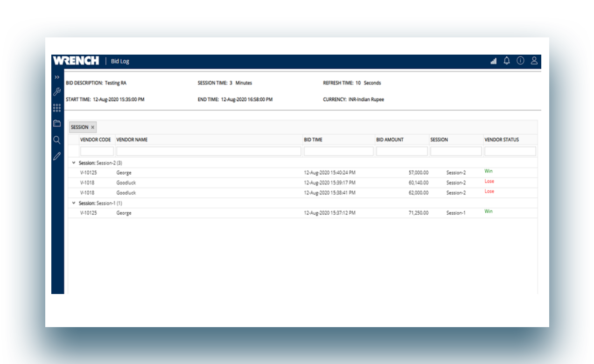Viewport: 594px width, 364px height.
Task: Focus the Bid Time filter box
Action: (339, 151)
